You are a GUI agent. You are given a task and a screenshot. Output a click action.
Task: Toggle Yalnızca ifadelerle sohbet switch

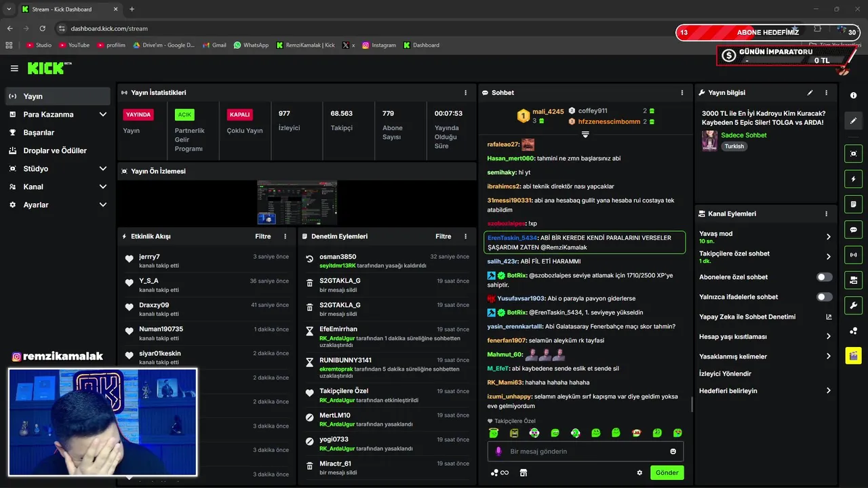pos(825,297)
